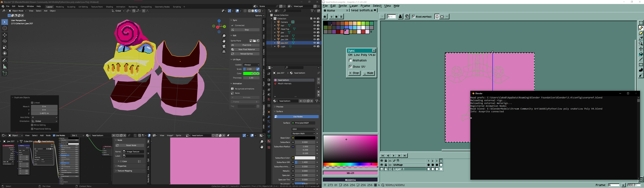
Task: Switch to the UV Editing workspace tab
Action: (x=83, y=7)
